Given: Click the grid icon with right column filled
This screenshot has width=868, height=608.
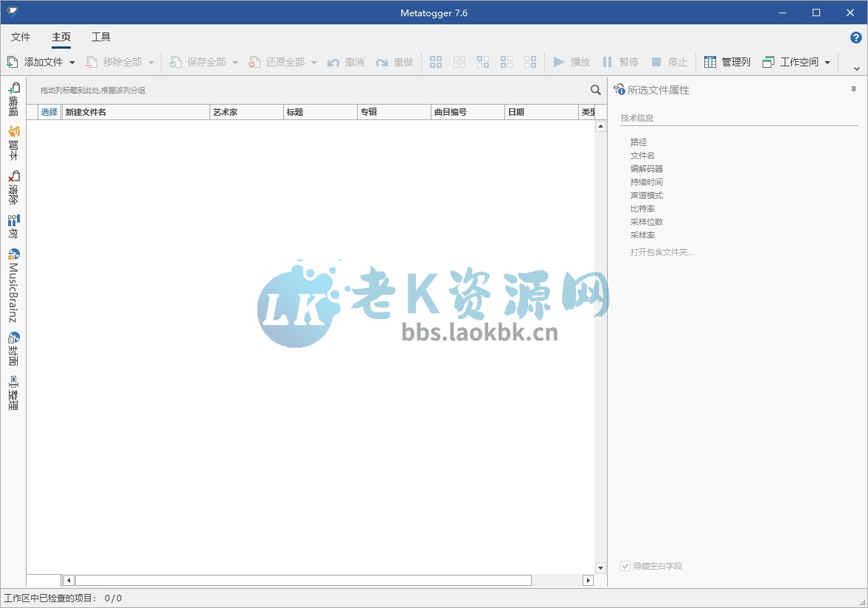Looking at the screenshot, I should click(x=530, y=62).
